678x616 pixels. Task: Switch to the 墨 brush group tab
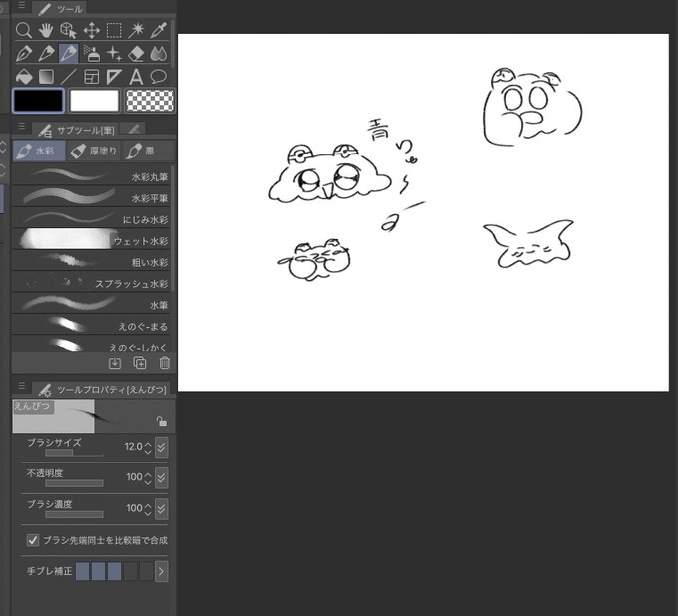[x=141, y=151]
